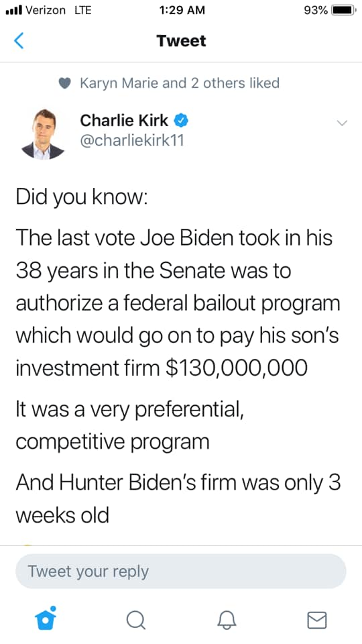Tap the $130,000,000 amount in tweet
Viewport: 362px width, 644px height.
(237, 368)
